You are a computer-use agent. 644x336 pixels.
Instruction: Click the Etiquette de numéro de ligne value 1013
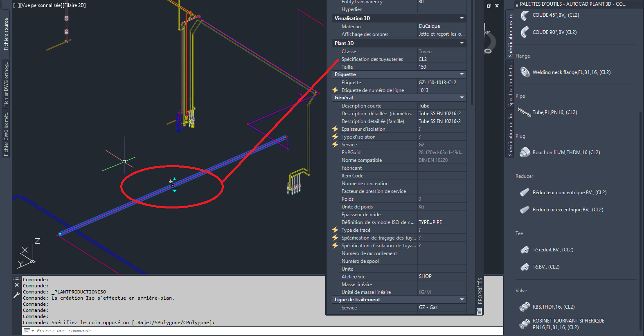[442, 90]
